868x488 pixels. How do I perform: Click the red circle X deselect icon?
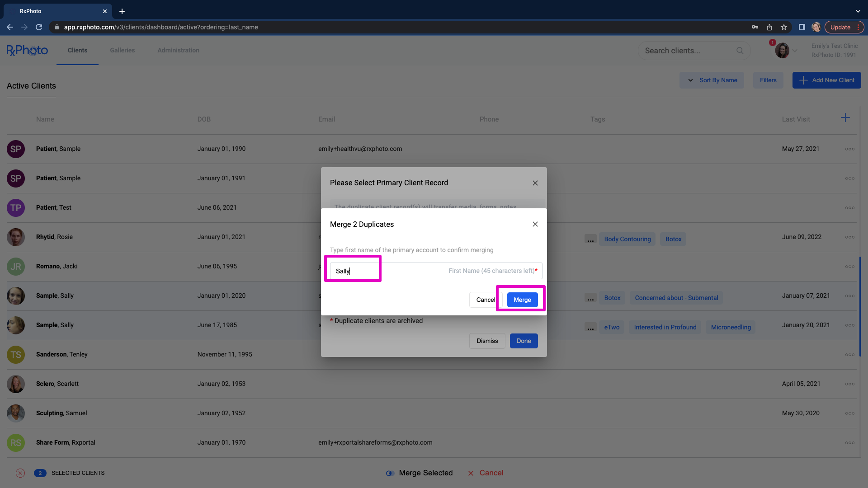pyautogui.click(x=20, y=473)
